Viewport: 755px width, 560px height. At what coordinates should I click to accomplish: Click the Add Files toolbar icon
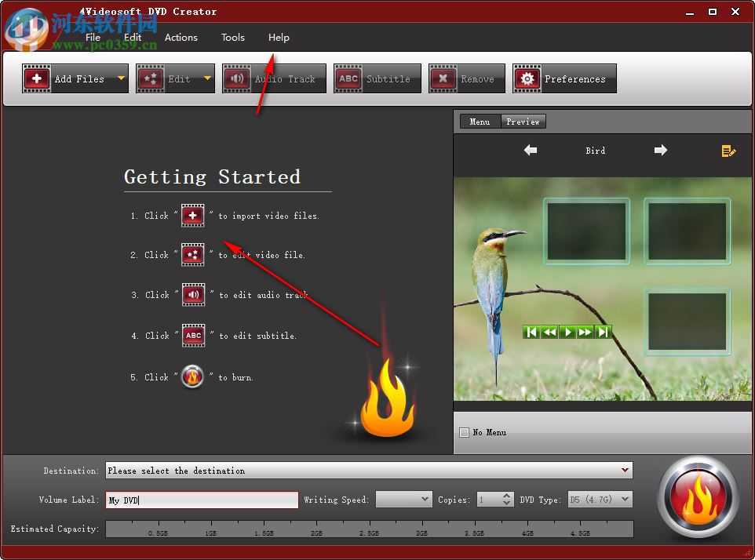(37, 78)
